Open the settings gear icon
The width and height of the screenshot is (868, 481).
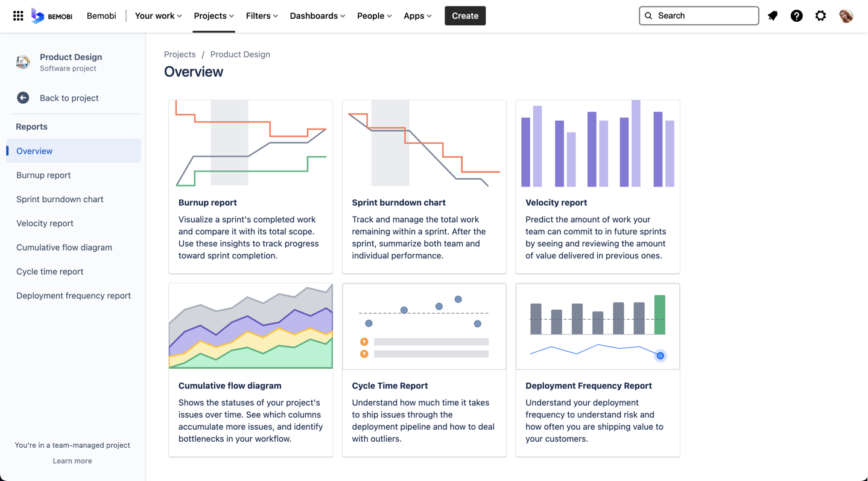coord(821,16)
